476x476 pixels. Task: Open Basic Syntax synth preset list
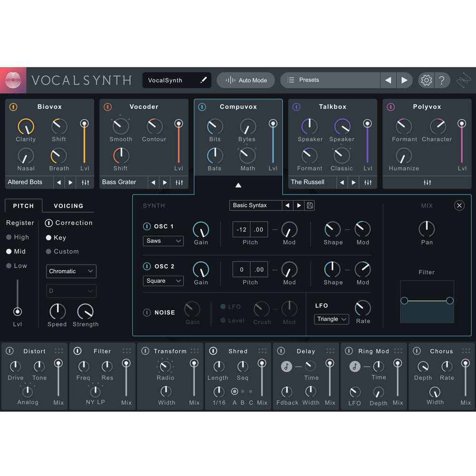tap(256, 206)
